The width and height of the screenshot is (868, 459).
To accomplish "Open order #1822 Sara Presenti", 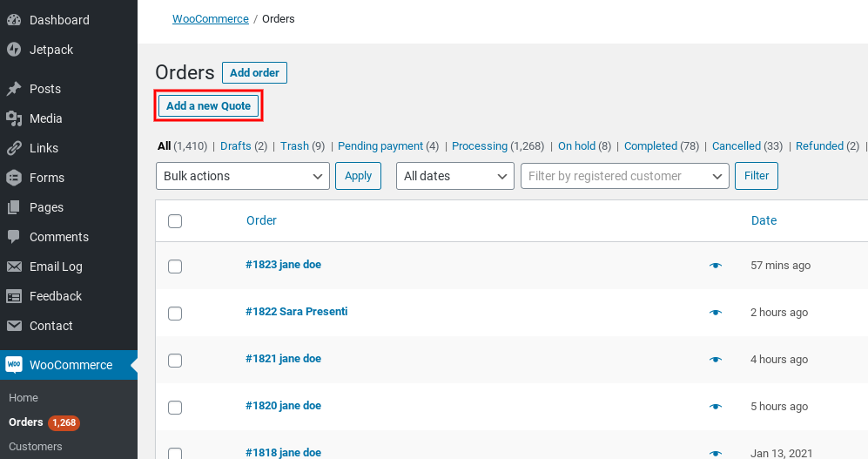I will tap(297, 312).
